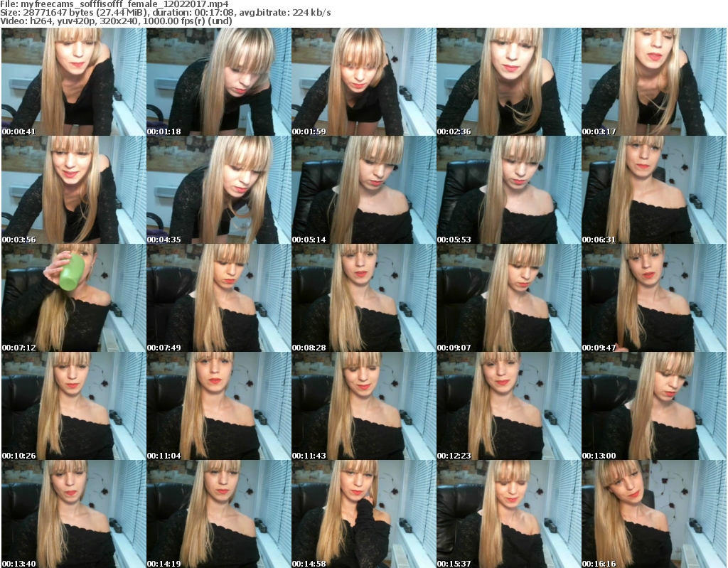Select the thumbnail timestamped 00:16:16

point(654,514)
